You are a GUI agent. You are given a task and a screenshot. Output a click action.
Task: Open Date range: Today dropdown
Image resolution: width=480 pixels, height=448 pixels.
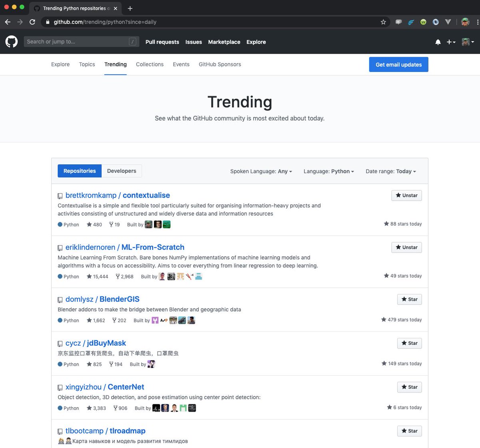391,171
